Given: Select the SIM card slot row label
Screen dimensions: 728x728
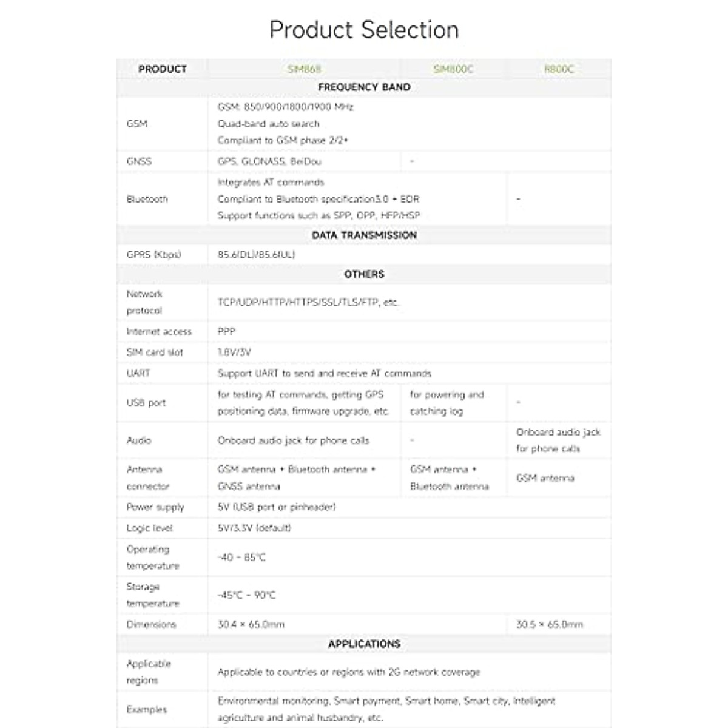Looking at the screenshot, I should click(x=154, y=352).
